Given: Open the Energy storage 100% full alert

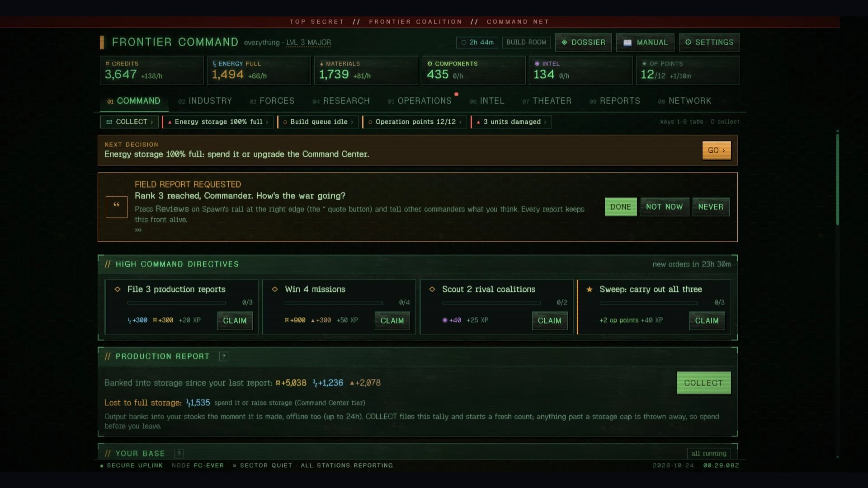Looking at the screenshot, I should [217, 122].
